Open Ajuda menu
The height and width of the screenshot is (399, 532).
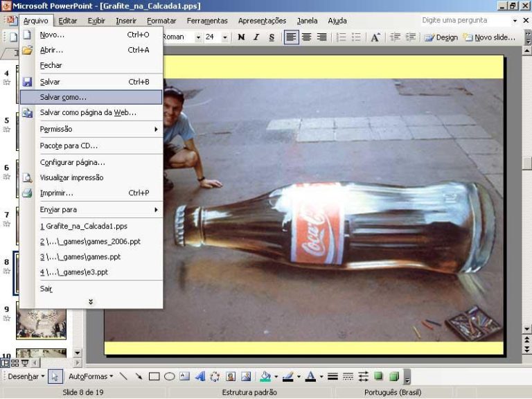point(337,21)
